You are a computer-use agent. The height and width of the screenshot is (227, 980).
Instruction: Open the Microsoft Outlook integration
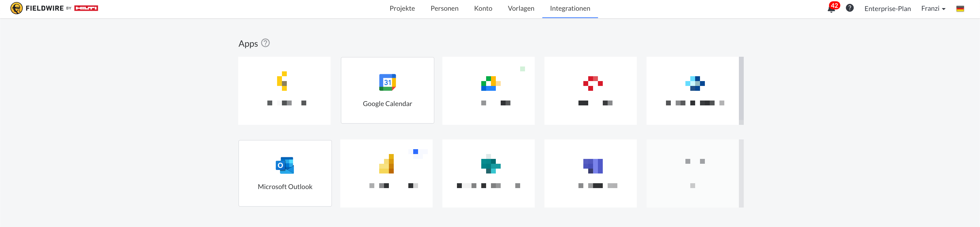[x=285, y=173]
